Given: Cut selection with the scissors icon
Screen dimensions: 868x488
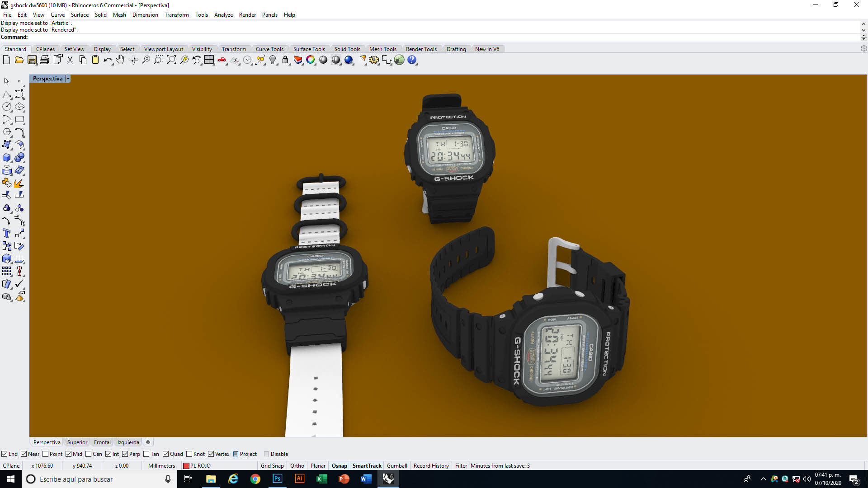Looking at the screenshot, I should [x=70, y=60].
